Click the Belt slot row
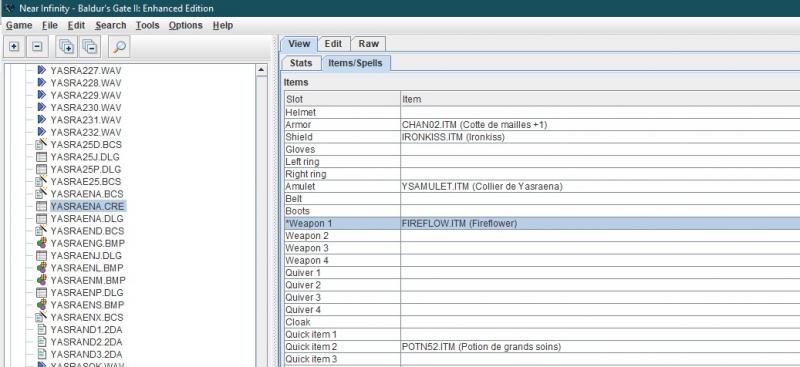Screen dimensions: 800x367 pyautogui.click(x=542, y=199)
